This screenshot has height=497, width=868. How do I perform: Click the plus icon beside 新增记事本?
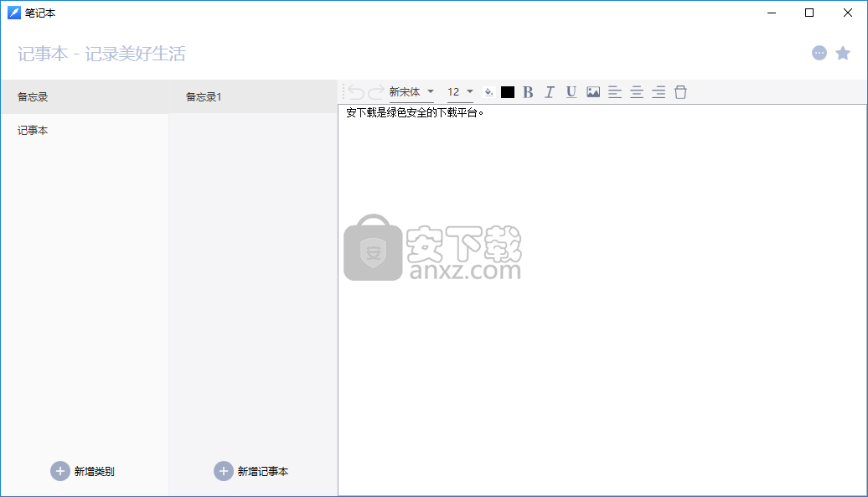point(223,472)
